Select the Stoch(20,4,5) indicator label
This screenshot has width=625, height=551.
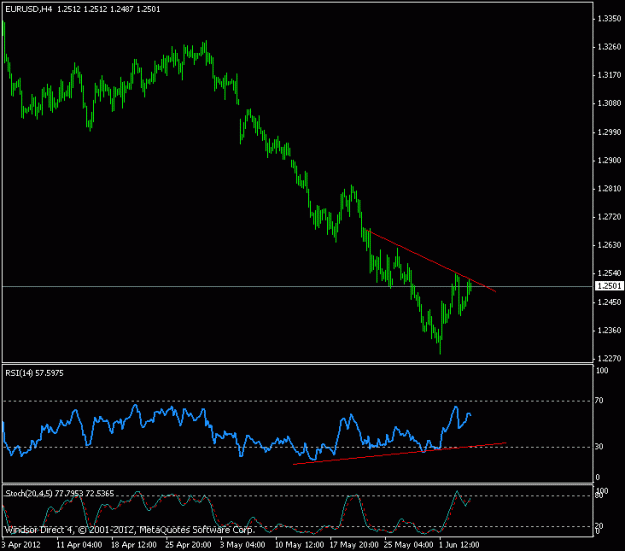pyautogui.click(x=59, y=494)
